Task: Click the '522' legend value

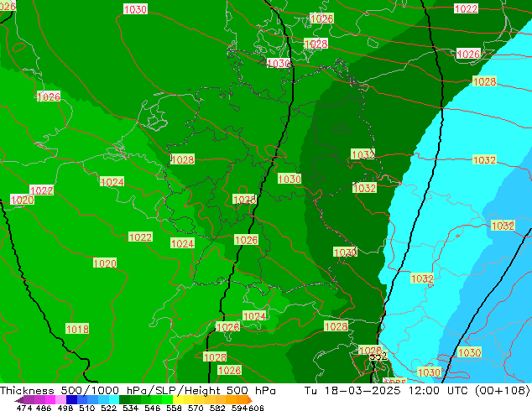Action: point(108,408)
